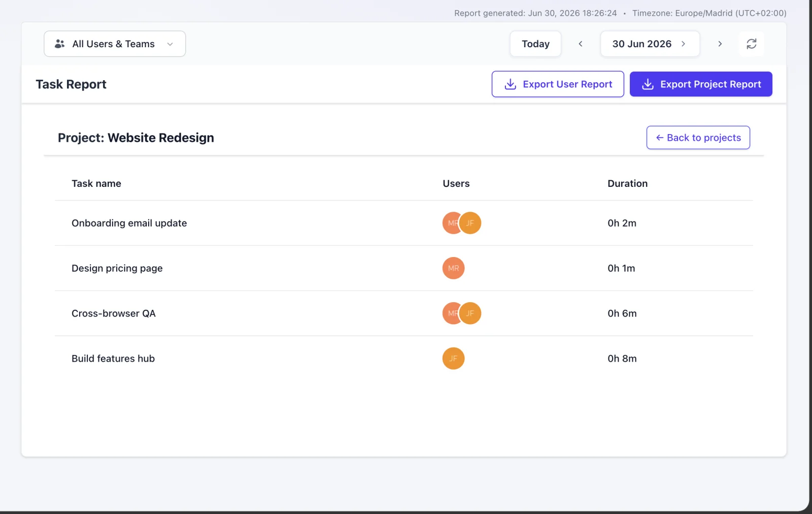Go to previous day arrow

(581, 44)
